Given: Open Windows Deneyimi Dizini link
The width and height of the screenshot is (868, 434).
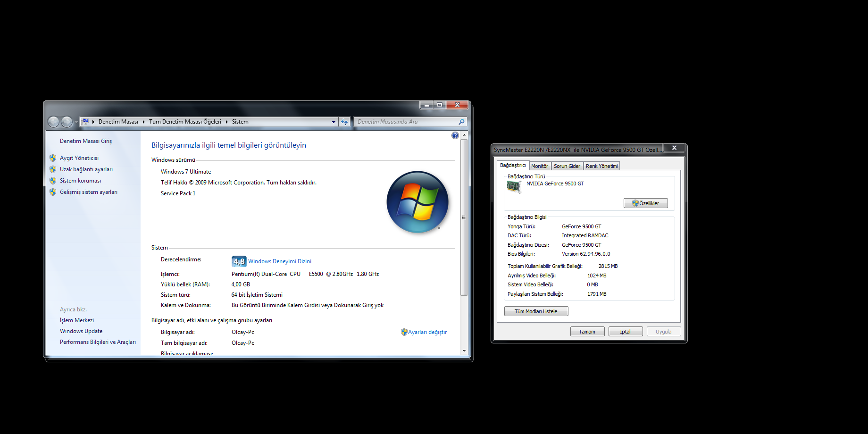Looking at the screenshot, I should (x=280, y=261).
